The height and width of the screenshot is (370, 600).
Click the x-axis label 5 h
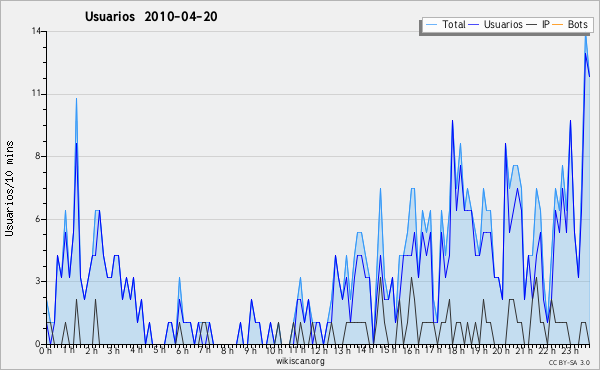coord(160,350)
